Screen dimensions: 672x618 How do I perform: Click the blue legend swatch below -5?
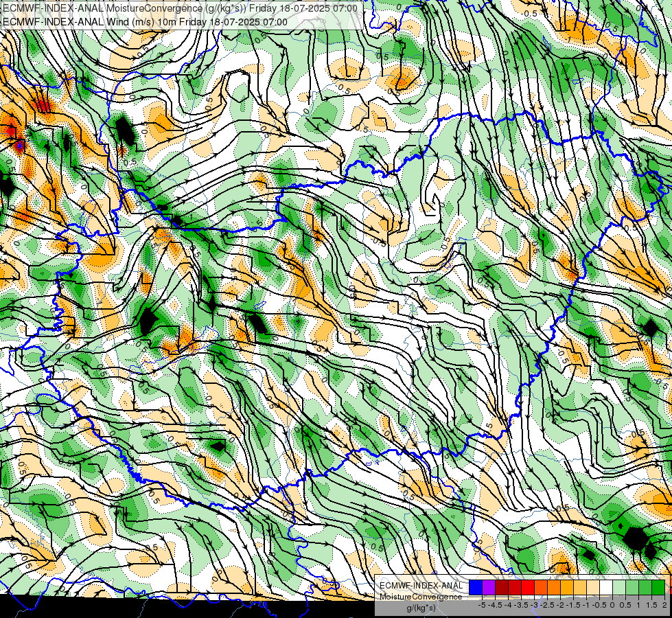[x=476, y=587]
